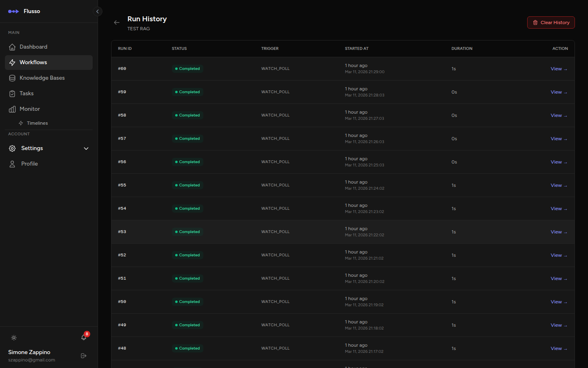View details of run #56
This screenshot has height=368, width=588.
559,162
